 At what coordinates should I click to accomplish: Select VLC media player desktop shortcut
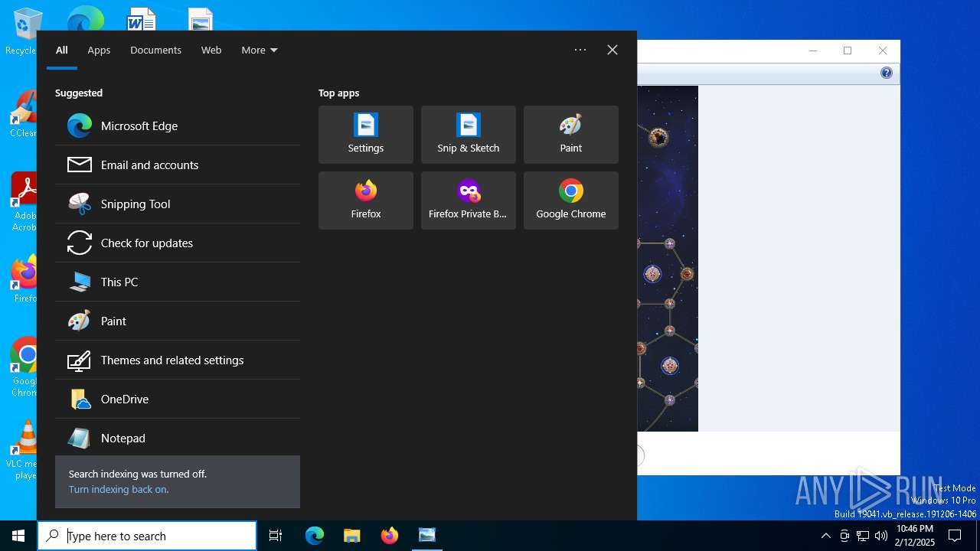[23, 450]
